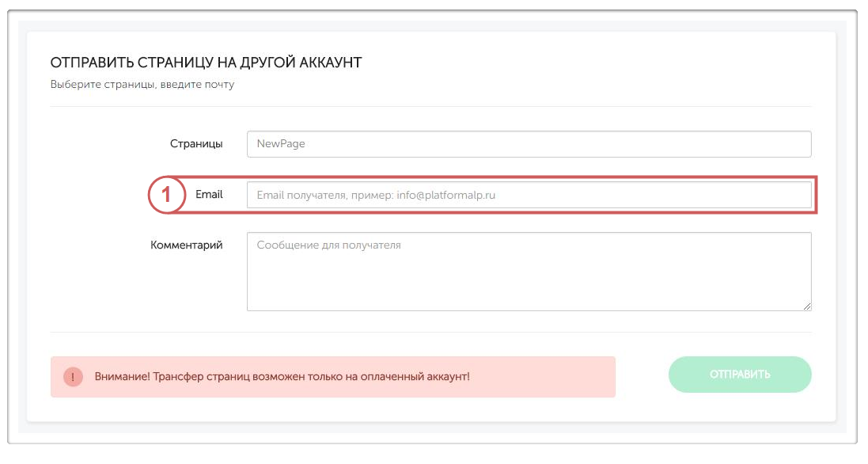868x464 pixels.
Task: Click the subtitle "Выберите страницы, введите почту"
Action: tap(142, 84)
